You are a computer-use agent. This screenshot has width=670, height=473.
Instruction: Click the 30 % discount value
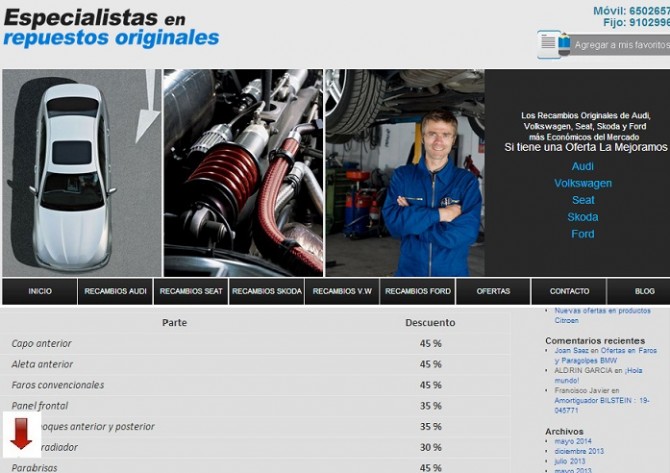point(430,447)
